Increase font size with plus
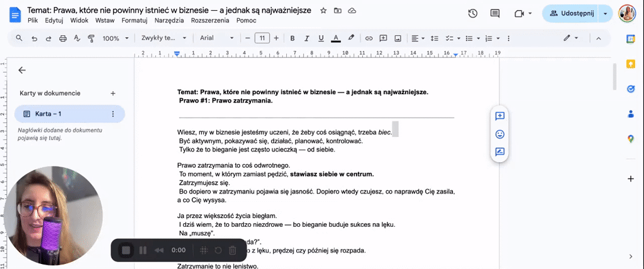This screenshot has height=269, width=644. (x=276, y=38)
